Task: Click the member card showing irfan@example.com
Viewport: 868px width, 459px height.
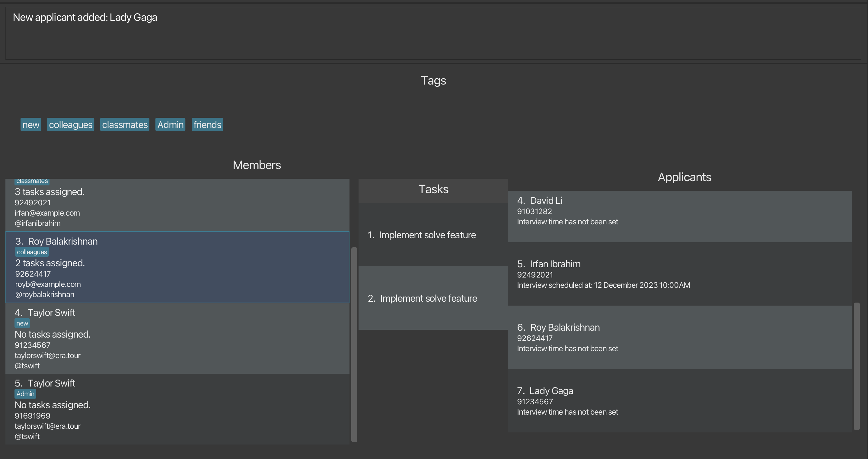Action: click(x=177, y=206)
